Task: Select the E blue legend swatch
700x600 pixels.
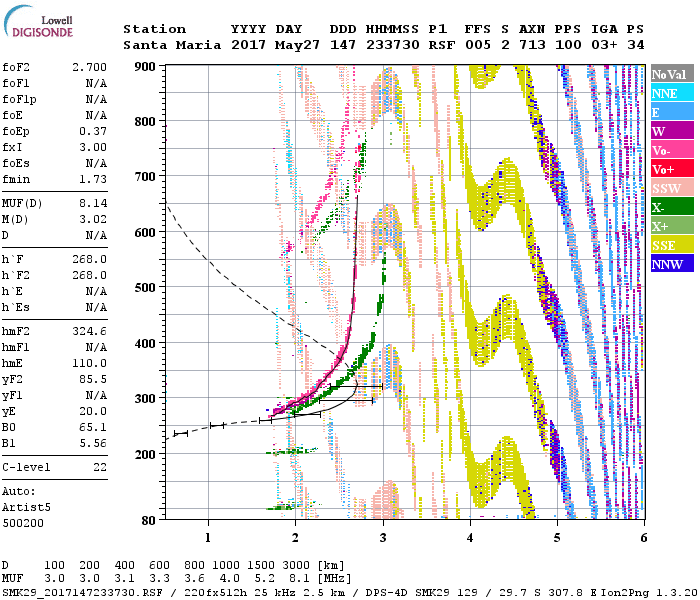Action: coord(672,112)
